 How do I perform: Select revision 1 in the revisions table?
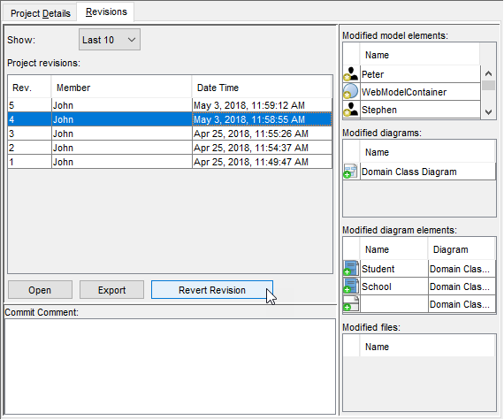170,162
